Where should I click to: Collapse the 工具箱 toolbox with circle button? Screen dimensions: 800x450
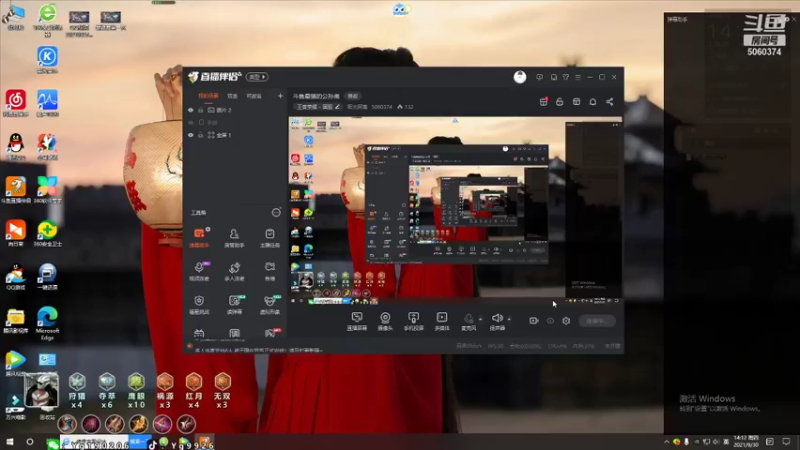pos(276,212)
